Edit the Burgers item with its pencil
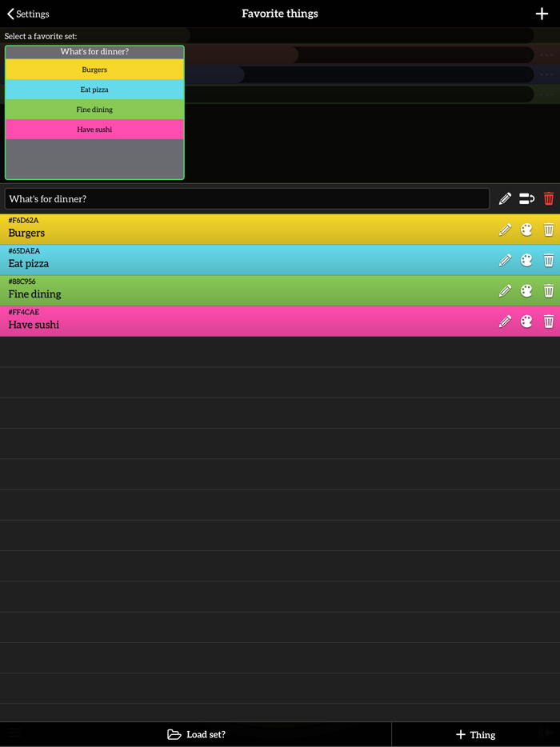 click(505, 230)
